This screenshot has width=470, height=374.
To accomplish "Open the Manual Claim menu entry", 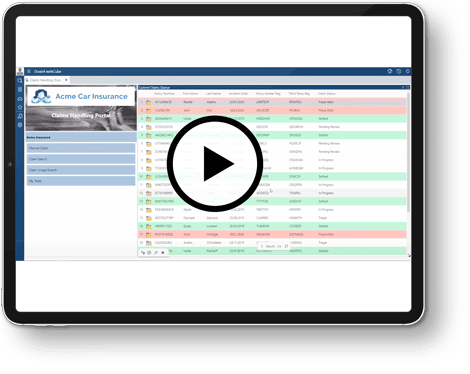I will [x=81, y=148].
